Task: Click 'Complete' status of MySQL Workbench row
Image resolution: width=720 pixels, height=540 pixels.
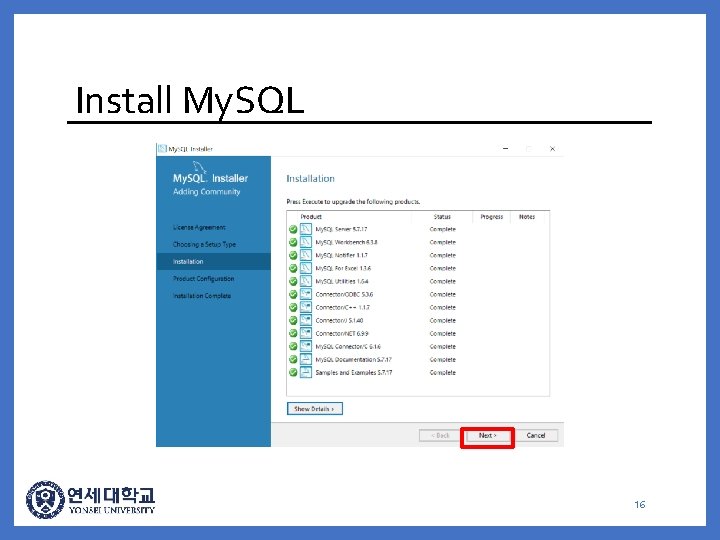Action: [443, 242]
